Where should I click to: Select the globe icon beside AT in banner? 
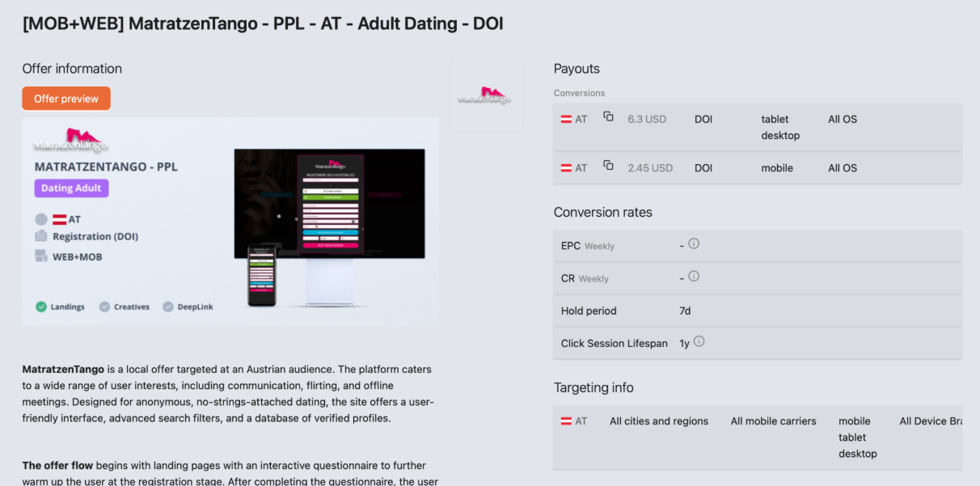pyautogui.click(x=41, y=219)
